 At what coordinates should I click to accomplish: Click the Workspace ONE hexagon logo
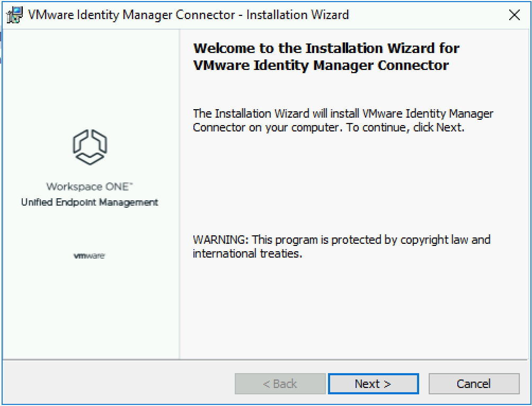click(x=90, y=147)
